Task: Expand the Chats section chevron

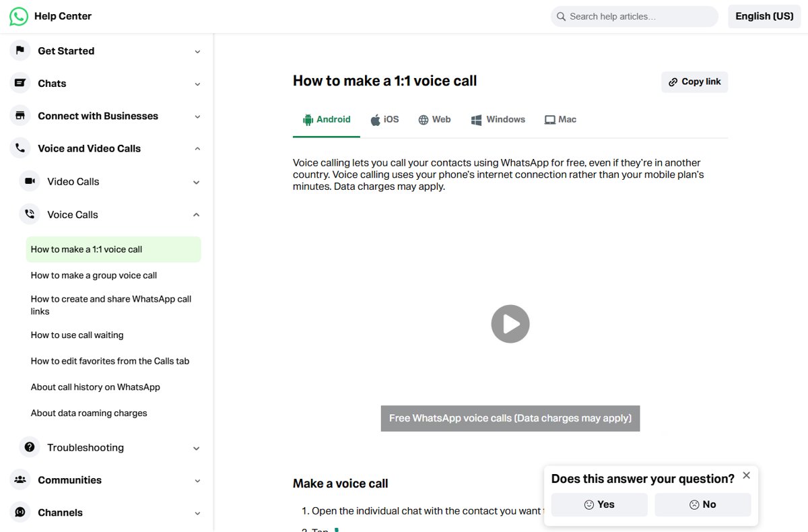Action: 197,84
